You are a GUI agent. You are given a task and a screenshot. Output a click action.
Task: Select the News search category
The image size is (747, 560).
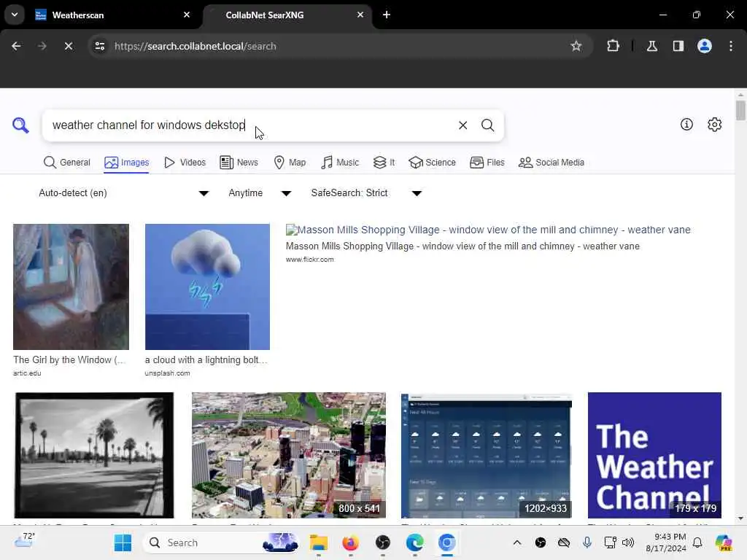click(239, 163)
